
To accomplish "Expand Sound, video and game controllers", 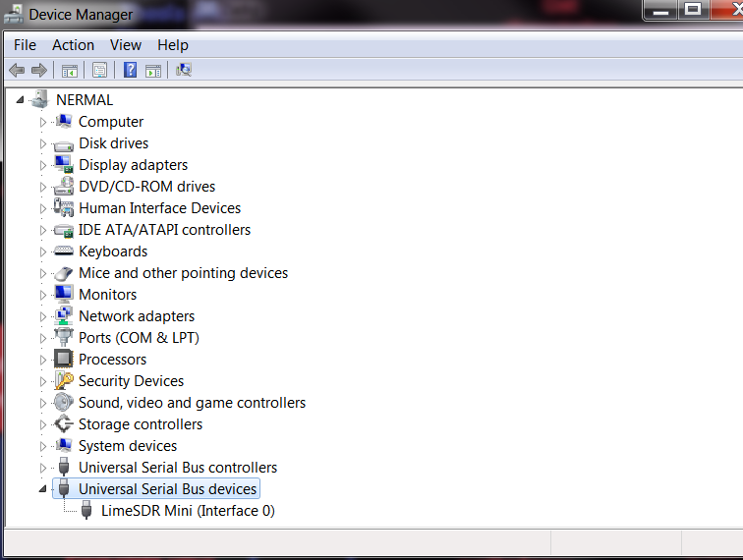I will click(x=42, y=403).
